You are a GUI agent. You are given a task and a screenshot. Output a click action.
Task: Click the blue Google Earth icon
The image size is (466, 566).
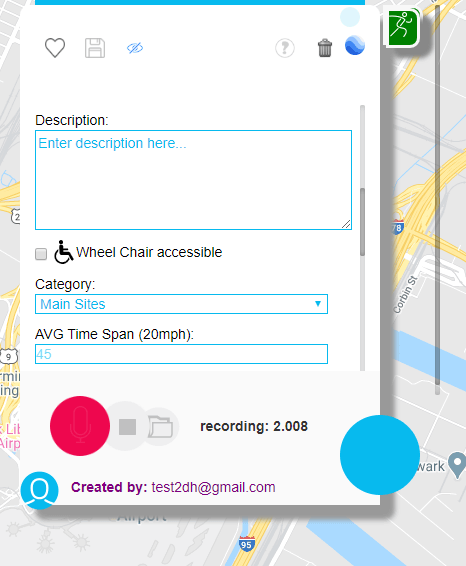[355, 45]
